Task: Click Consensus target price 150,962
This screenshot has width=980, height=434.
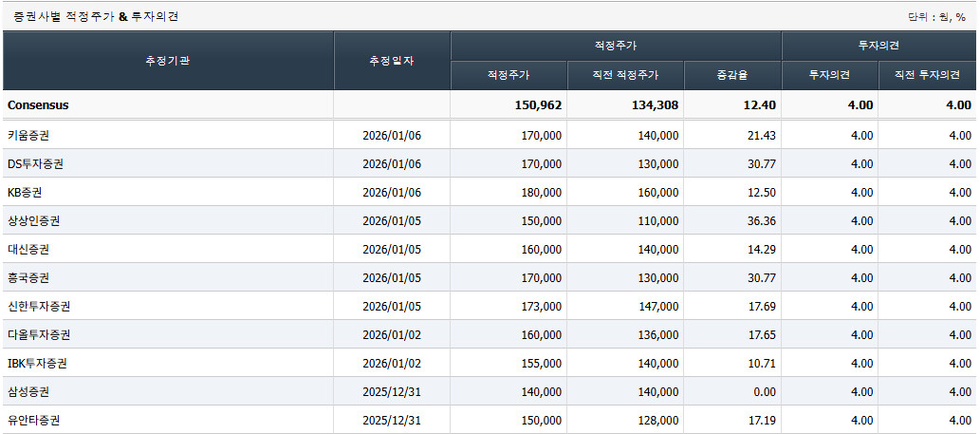Action: point(538,105)
